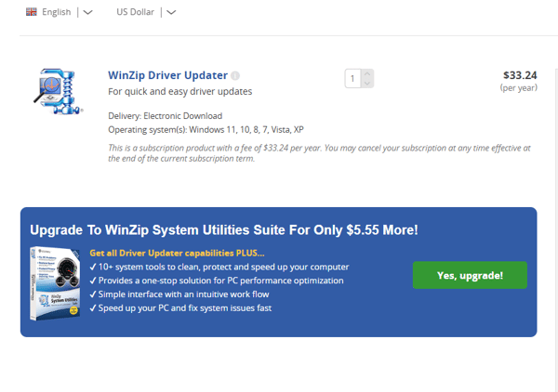Click 'Provides a one-stop solution' bullet
558x392 pixels.
click(x=217, y=281)
